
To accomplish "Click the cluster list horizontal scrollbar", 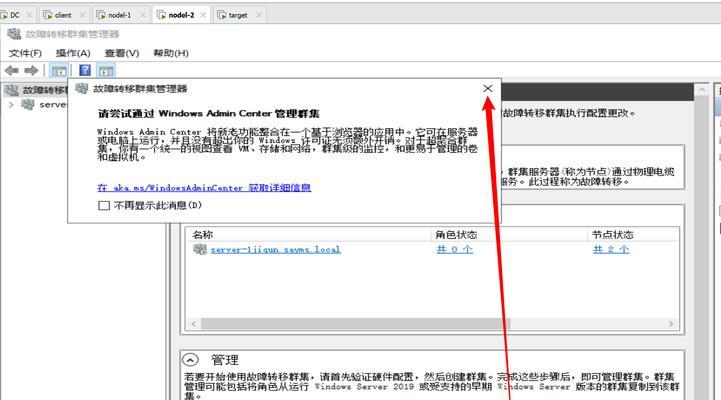I will click(x=355, y=324).
